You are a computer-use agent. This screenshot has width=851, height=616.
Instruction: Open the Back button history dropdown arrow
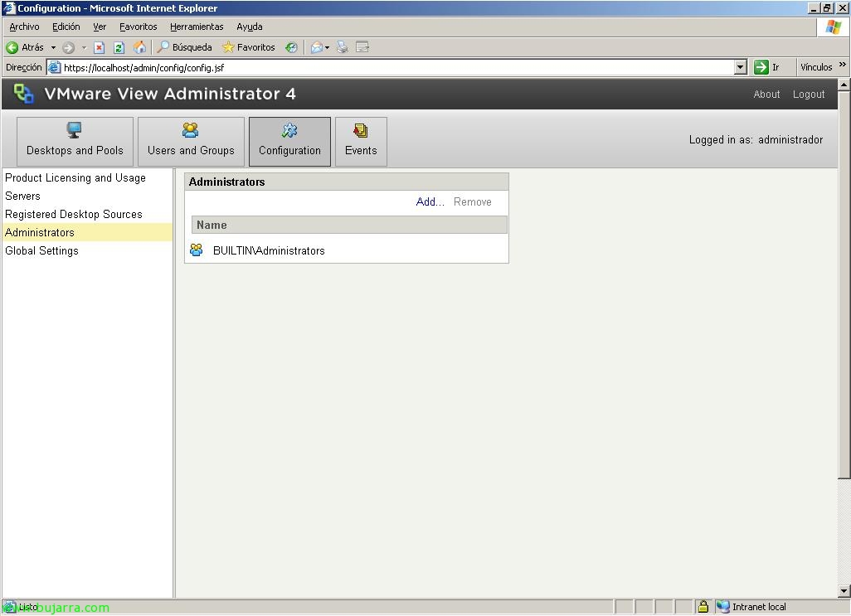point(53,48)
